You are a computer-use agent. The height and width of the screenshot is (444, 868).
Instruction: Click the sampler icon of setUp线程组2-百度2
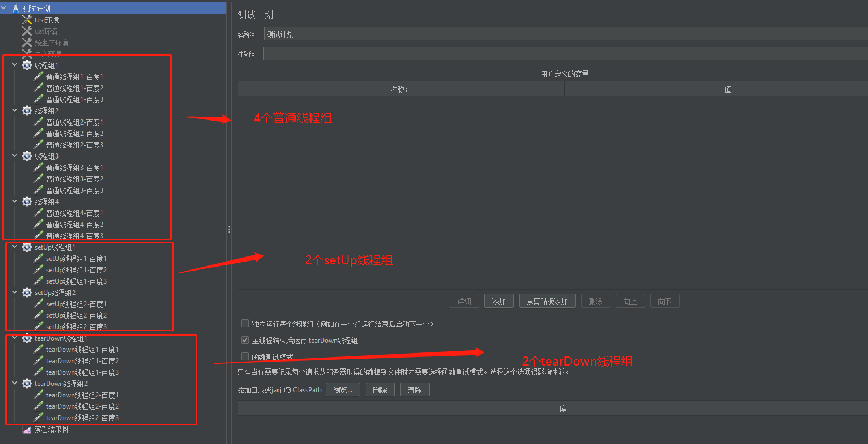tap(38, 316)
